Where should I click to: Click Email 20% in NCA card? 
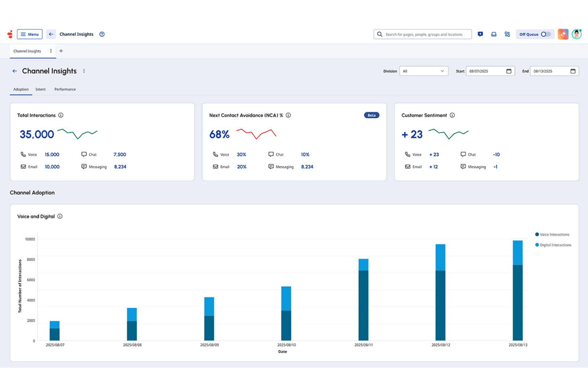pos(242,167)
